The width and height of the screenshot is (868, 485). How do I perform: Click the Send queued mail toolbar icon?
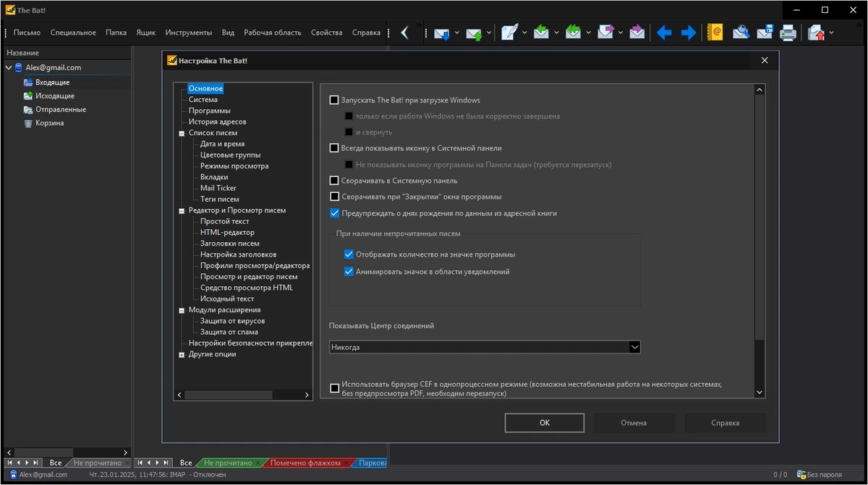474,33
